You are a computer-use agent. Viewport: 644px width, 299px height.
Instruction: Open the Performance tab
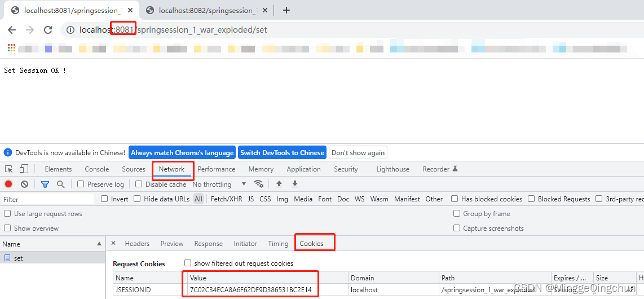(217, 169)
